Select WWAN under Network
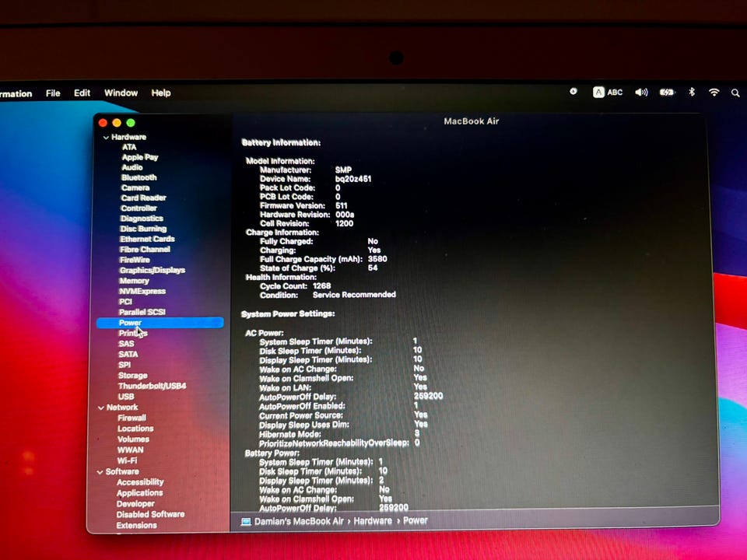Image resolution: width=747 pixels, height=560 pixels. [131, 450]
